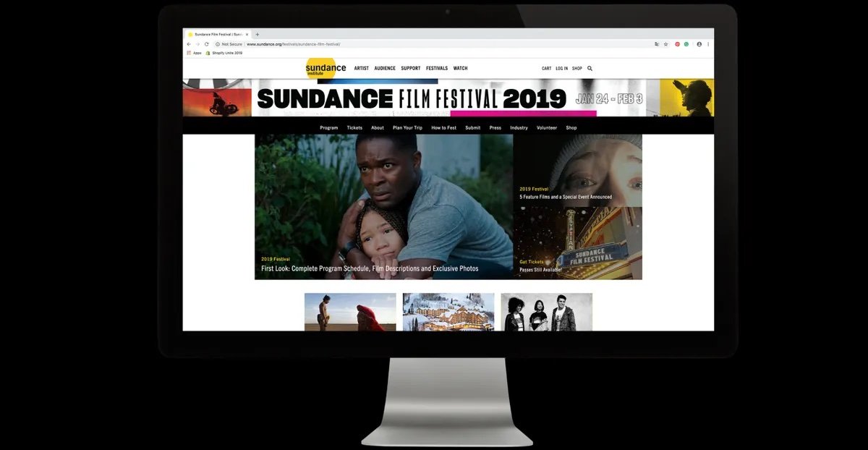Open the black-and-white trio thumbnail
This screenshot has height=450, width=868.
547,312
